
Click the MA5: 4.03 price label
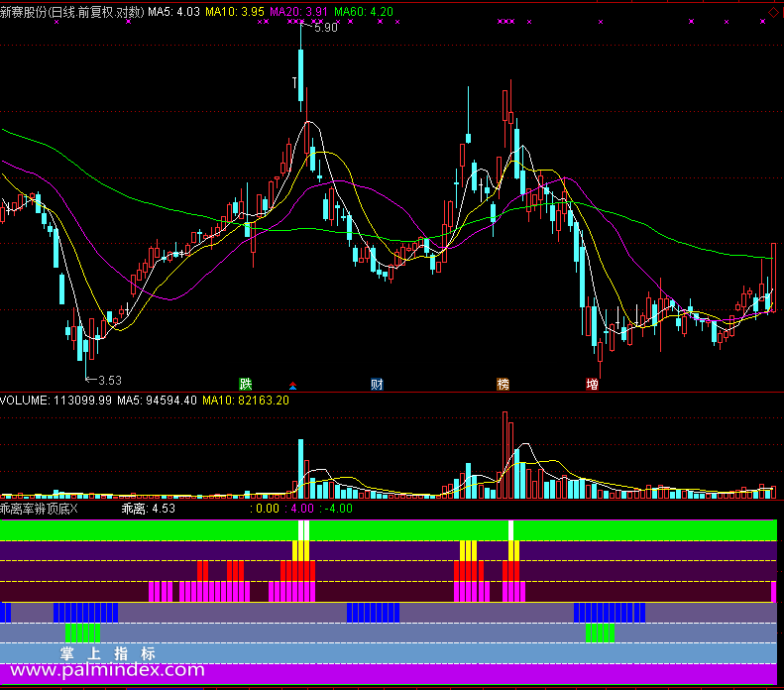pyautogui.click(x=173, y=12)
